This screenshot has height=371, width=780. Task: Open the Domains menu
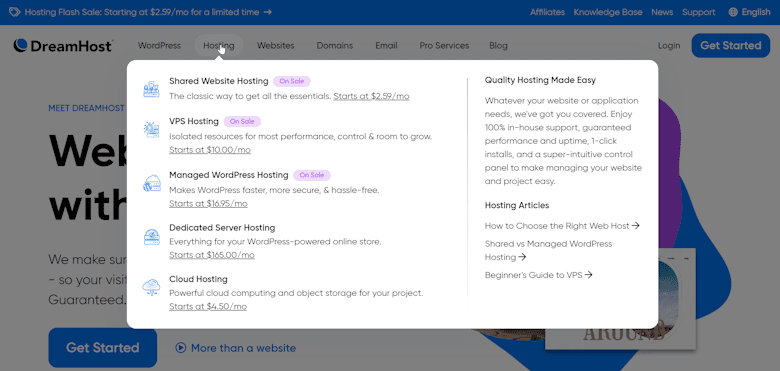335,46
